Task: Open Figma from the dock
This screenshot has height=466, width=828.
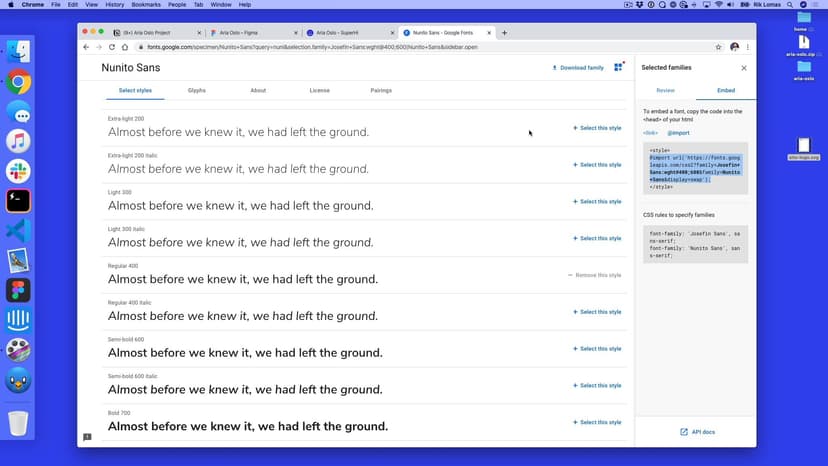Action: tap(18, 290)
